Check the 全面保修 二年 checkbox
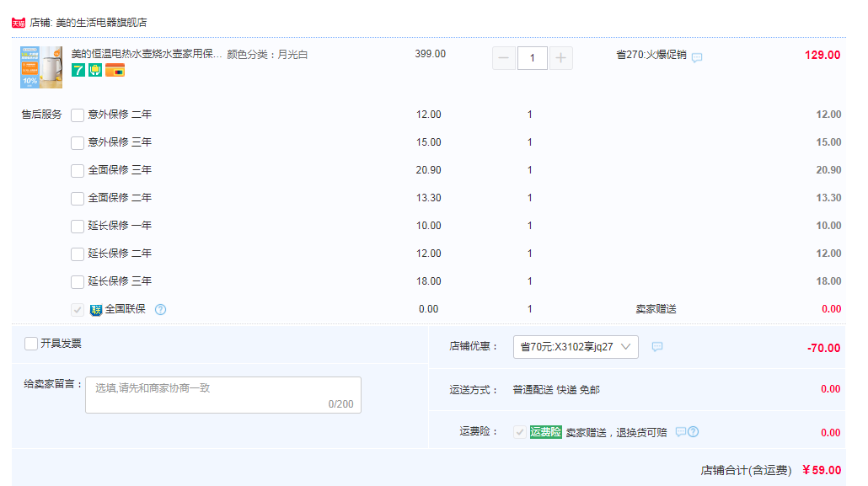The height and width of the screenshot is (486, 868). 78,198
